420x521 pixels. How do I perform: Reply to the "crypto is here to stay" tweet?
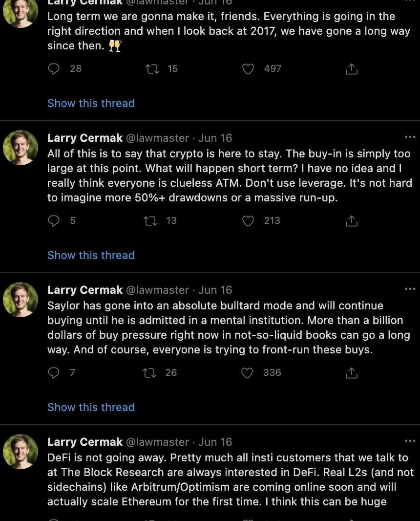click(x=54, y=221)
